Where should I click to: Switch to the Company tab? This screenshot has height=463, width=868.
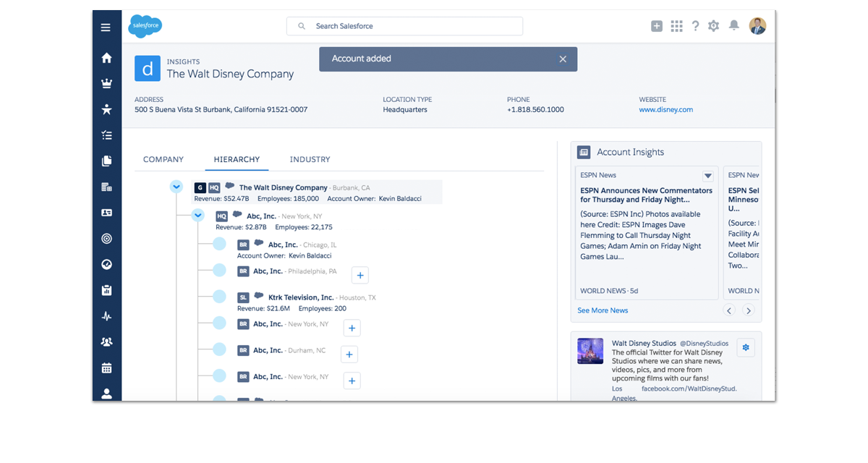tap(163, 159)
